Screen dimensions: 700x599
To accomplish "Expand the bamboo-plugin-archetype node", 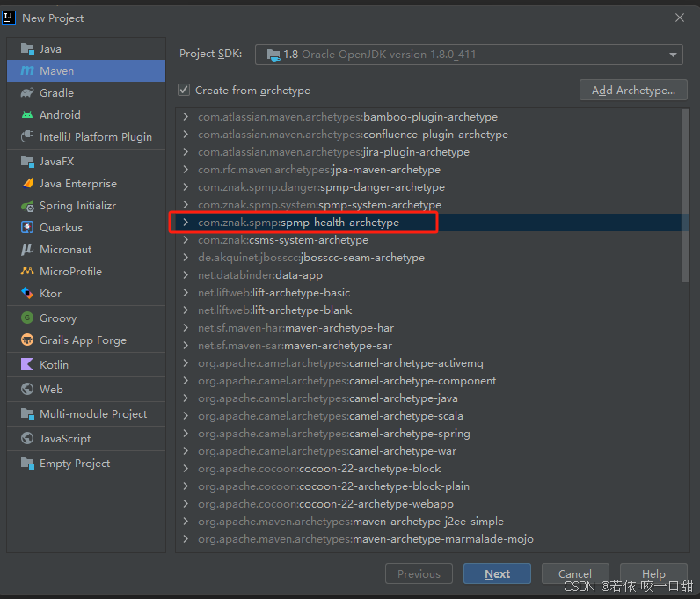I will click(186, 117).
